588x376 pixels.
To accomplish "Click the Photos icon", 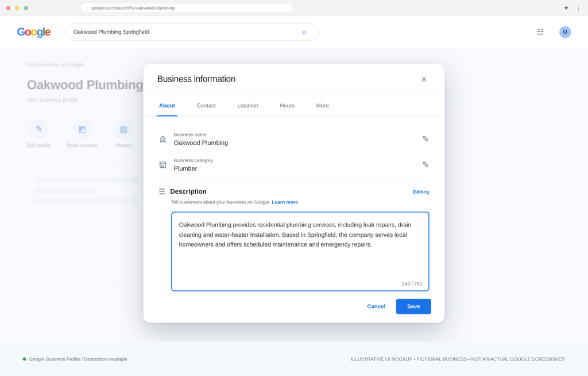I will tap(123, 129).
